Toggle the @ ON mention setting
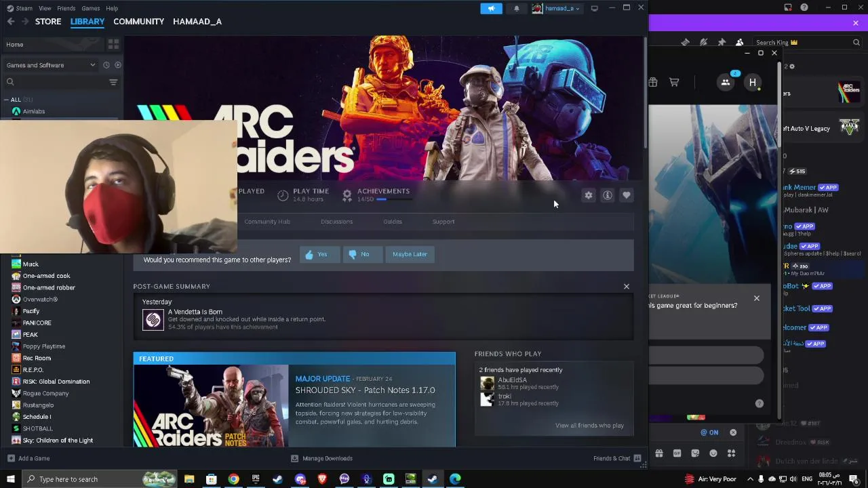The width and height of the screenshot is (868, 488). point(709,432)
